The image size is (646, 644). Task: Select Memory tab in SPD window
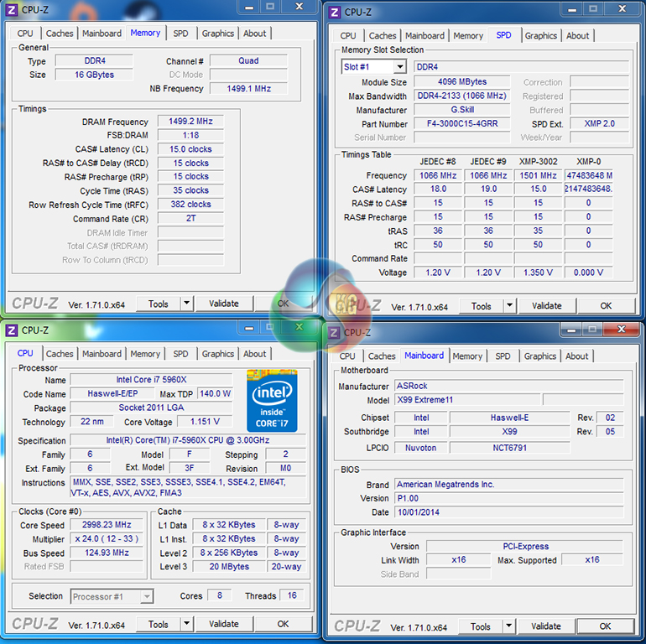click(x=468, y=36)
